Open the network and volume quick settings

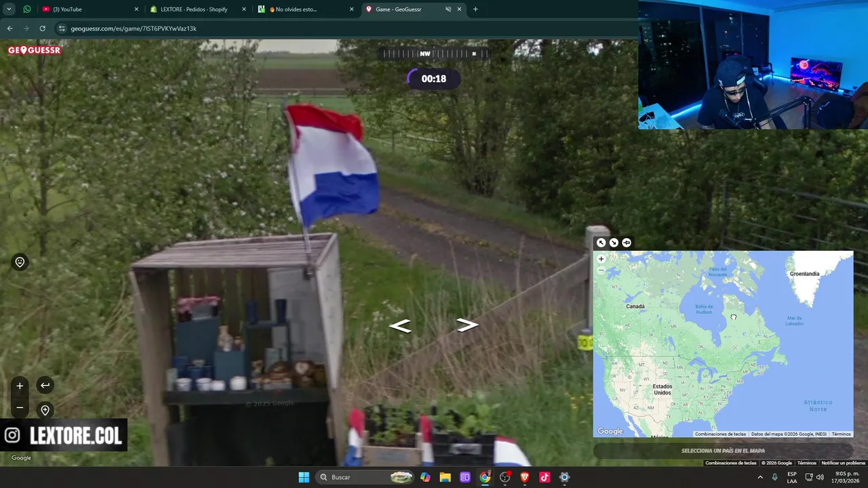point(816,477)
